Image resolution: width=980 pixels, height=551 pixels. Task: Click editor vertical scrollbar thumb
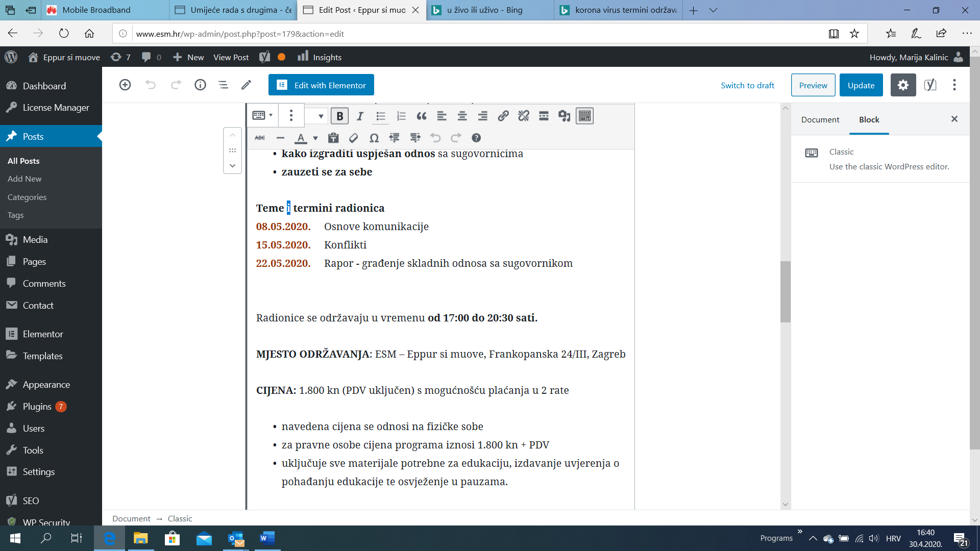click(785, 292)
